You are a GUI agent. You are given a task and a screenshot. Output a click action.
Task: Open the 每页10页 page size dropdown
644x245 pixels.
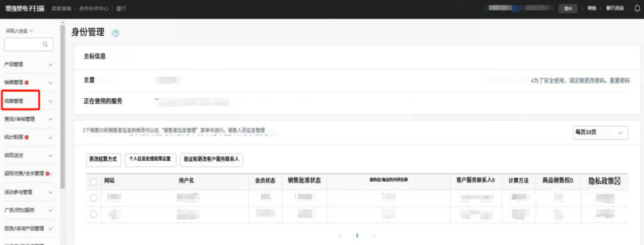(x=600, y=133)
